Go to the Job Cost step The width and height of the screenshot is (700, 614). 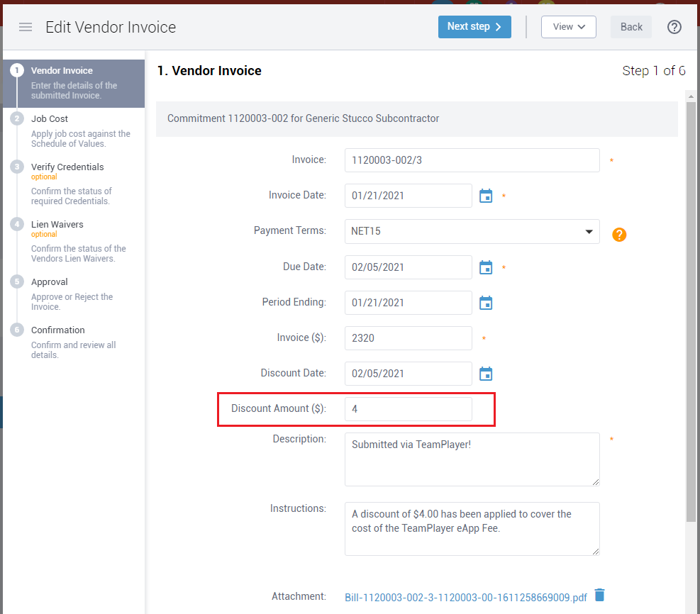point(50,119)
